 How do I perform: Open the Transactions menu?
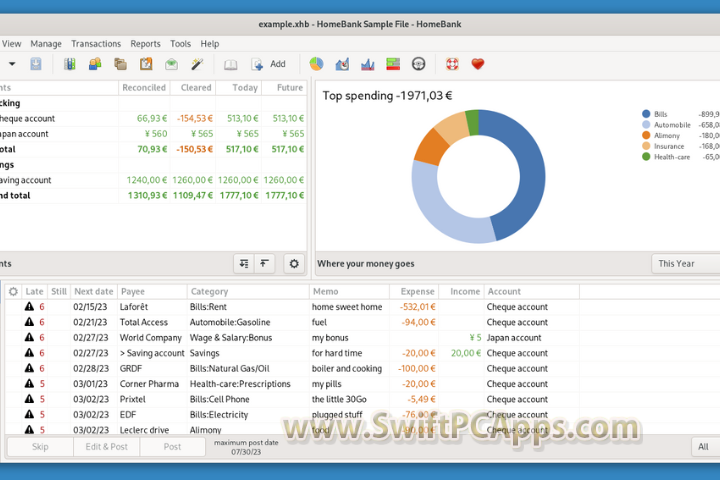coord(96,44)
